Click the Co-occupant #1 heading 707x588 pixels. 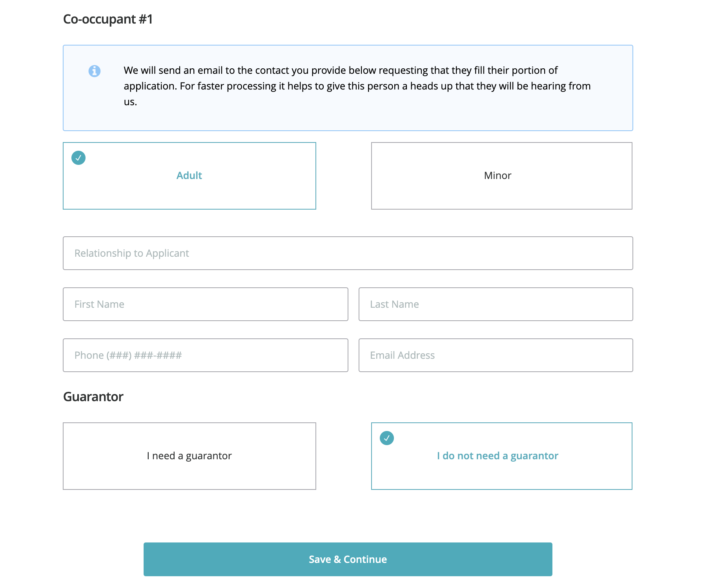108,19
